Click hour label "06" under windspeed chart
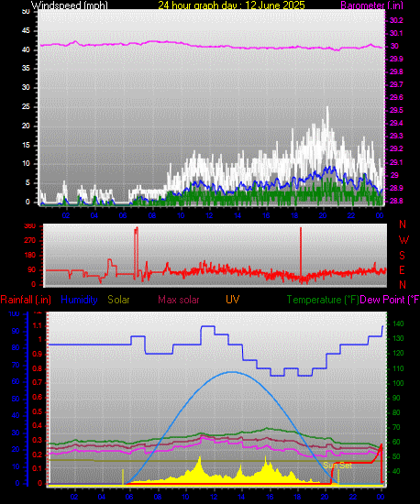 123,215
